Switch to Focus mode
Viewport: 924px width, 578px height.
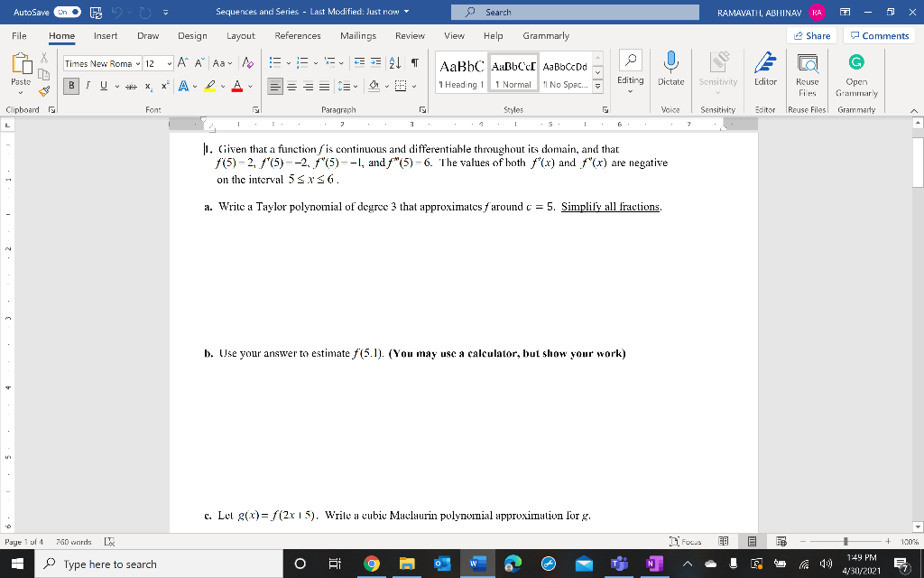click(x=686, y=542)
